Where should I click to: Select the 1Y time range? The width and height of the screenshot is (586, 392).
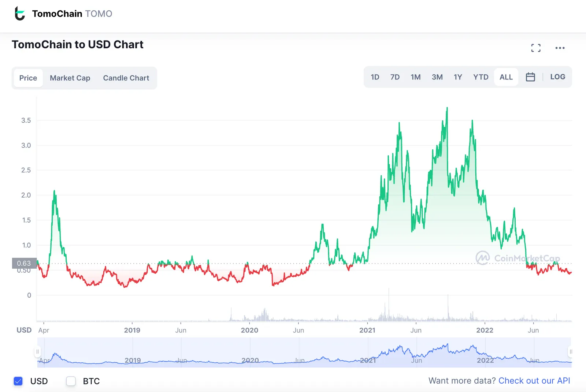458,77
